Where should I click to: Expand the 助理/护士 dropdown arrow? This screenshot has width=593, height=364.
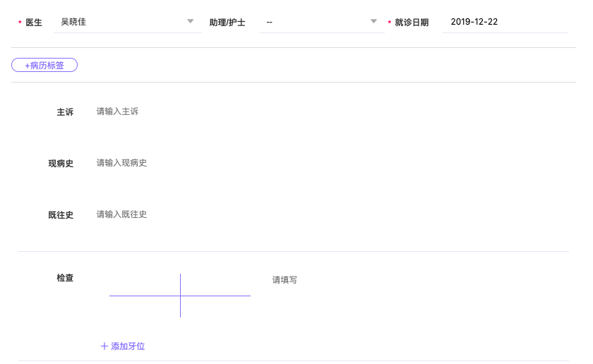click(373, 22)
